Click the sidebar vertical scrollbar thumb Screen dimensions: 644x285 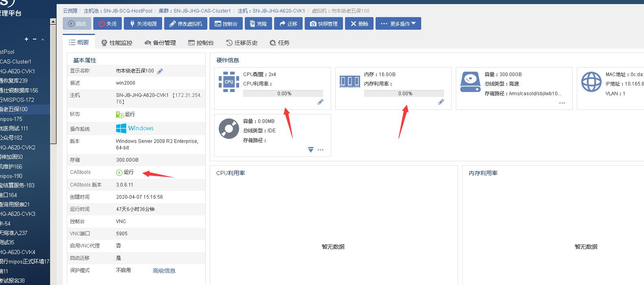coord(53,84)
